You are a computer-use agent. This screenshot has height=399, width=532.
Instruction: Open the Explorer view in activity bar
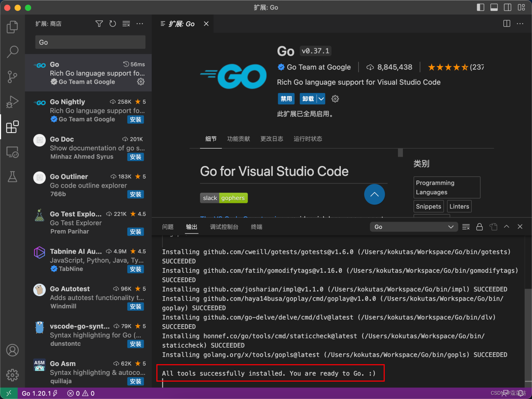click(12, 27)
